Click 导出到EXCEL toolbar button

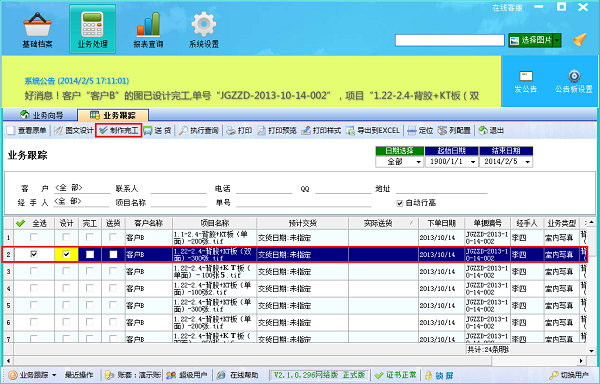tap(373, 130)
